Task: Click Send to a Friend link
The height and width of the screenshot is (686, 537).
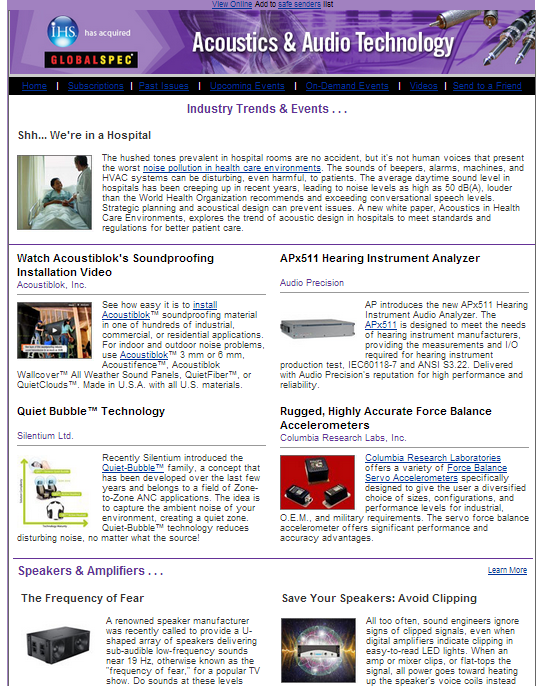Action: (x=487, y=86)
